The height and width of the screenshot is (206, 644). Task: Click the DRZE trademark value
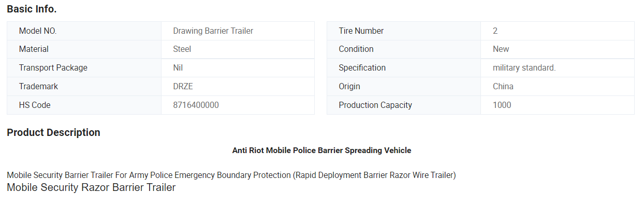(183, 87)
